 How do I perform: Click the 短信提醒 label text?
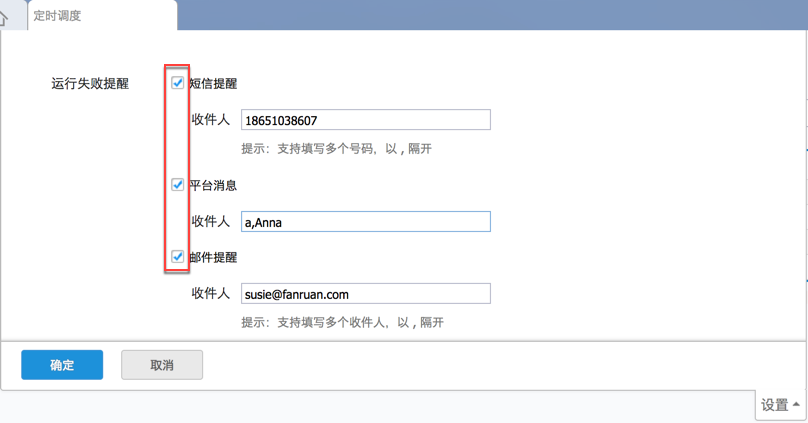213,84
